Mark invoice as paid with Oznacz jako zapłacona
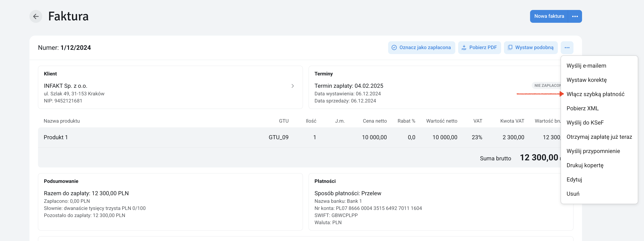Image resolution: width=644 pixels, height=241 pixels. pyautogui.click(x=422, y=47)
